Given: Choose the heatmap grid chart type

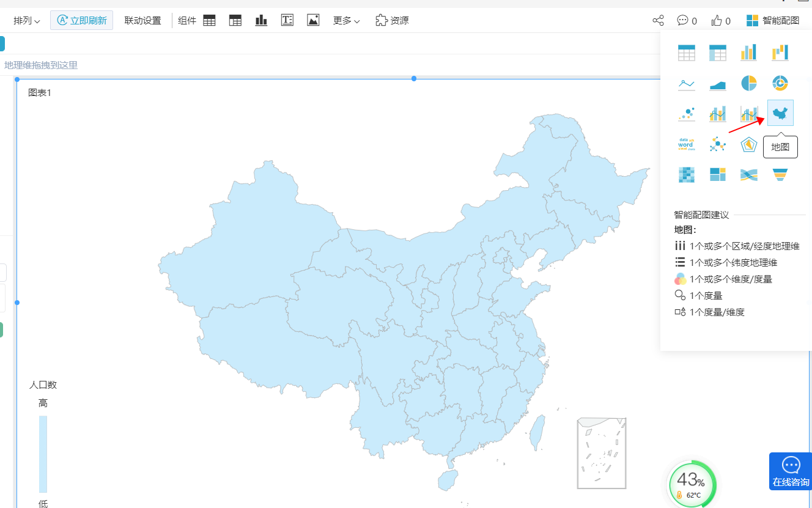Looking at the screenshot, I should click(x=686, y=175).
